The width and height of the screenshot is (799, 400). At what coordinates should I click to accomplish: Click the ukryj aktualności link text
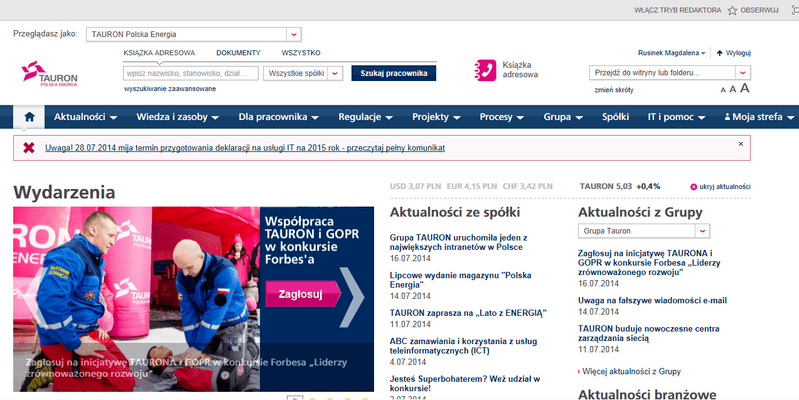[x=725, y=187]
